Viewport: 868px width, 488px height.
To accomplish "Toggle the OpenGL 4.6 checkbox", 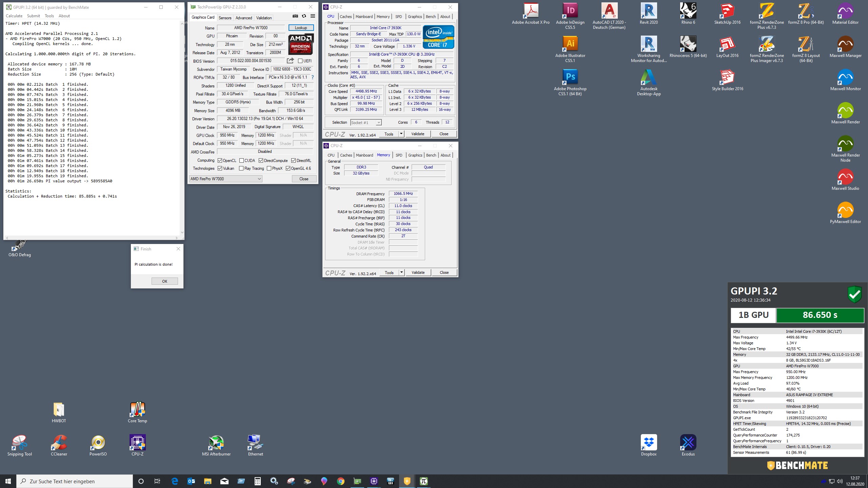I will (288, 168).
